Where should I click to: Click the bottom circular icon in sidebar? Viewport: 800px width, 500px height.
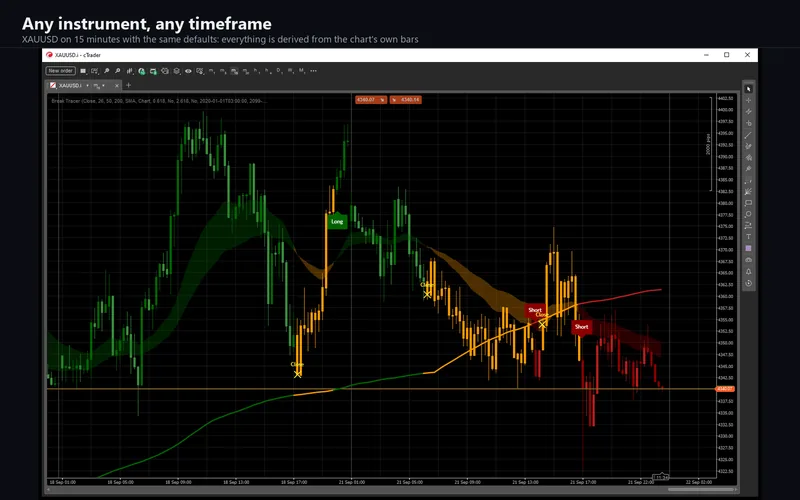pyautogui.click(x=748, y=284)
